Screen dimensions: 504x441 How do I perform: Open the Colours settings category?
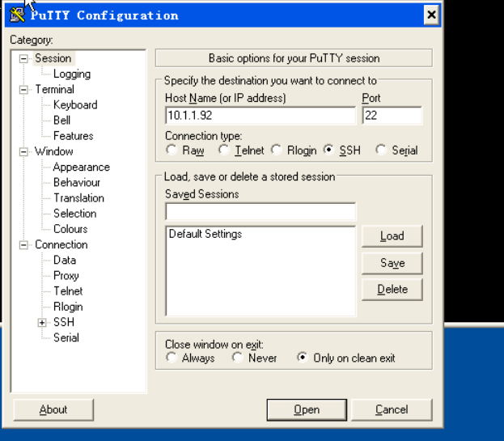tap(70, 229)
